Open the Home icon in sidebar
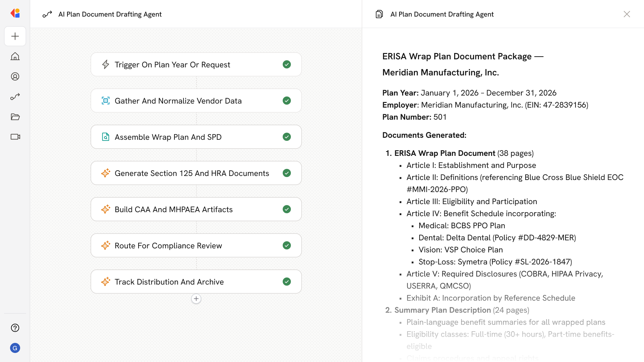 click(x=15, y=56)
